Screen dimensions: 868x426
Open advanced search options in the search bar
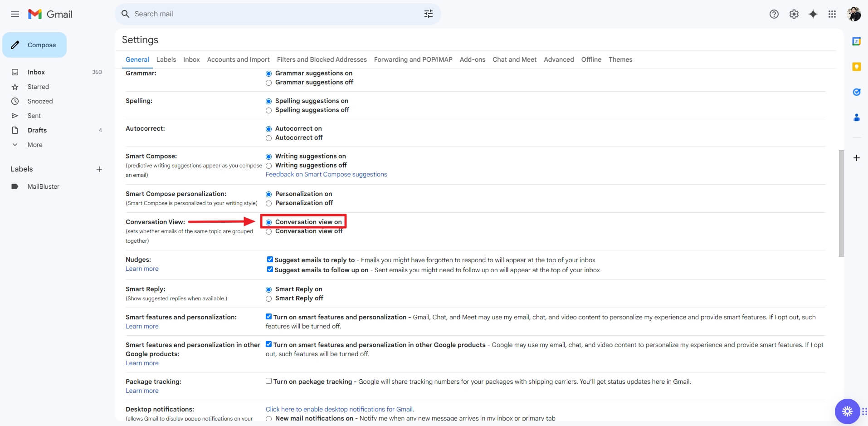click(428, 14)
